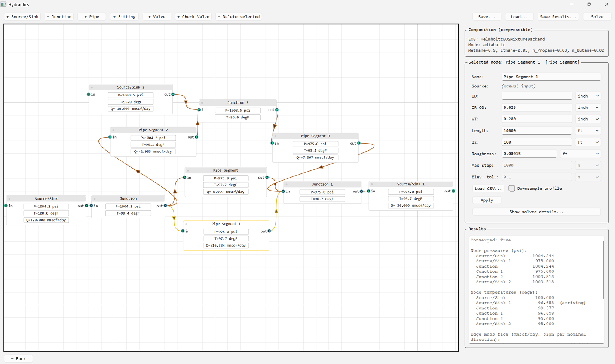Click the Source/Sink 1 in port
This screenshot has height=364, width=615.
pos(368,191)
